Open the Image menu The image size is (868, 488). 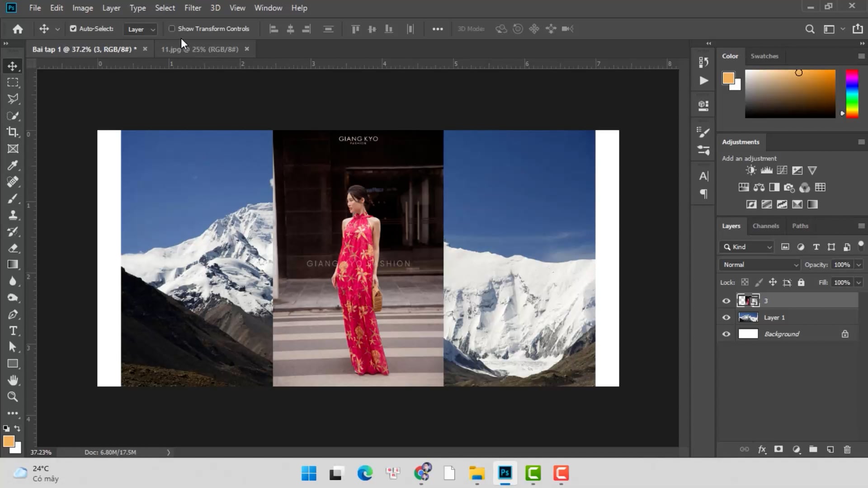click(x=83, y=8)
